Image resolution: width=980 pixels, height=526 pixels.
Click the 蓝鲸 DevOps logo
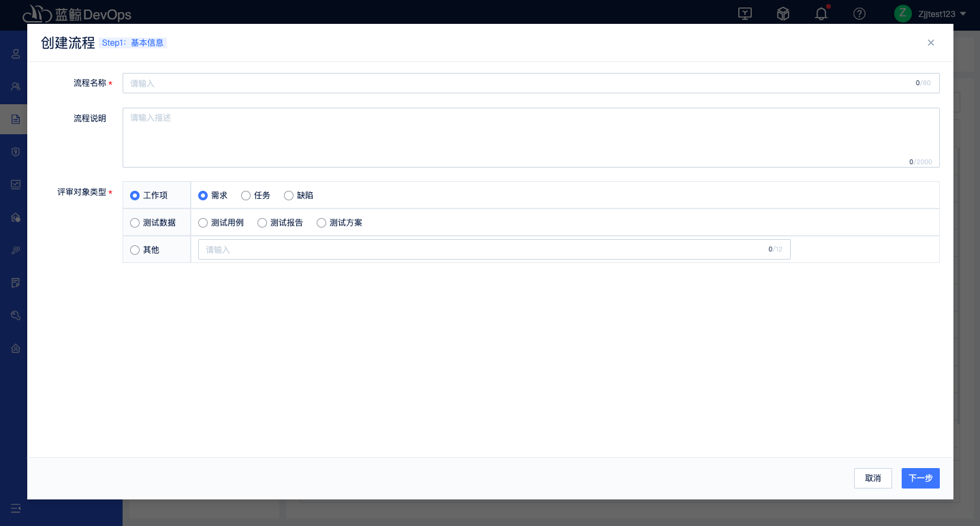[x=77, y=14]
